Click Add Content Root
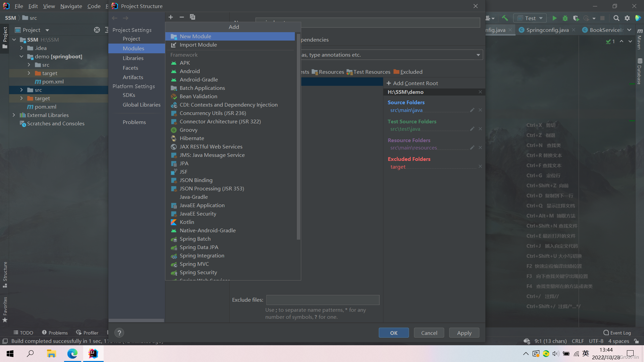The image size is (644, 362). click(412, 83)
